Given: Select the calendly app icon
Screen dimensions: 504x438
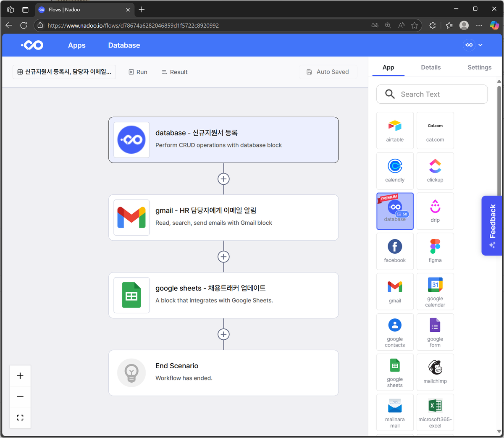Looking at the screenshot, I should coord(395,166).
